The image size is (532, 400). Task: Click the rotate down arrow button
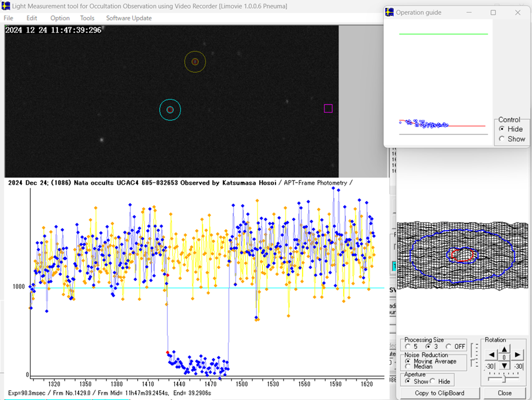(504, 366)
